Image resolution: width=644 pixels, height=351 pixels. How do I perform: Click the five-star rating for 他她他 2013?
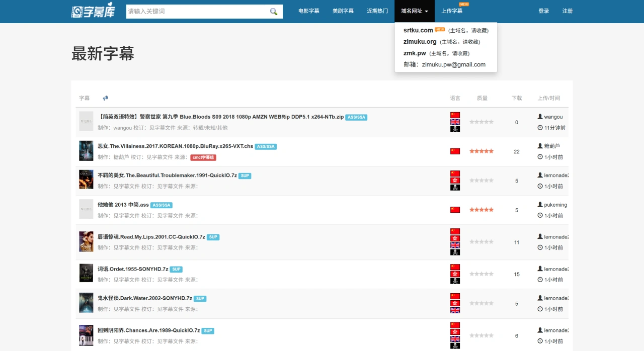point(481,210)
